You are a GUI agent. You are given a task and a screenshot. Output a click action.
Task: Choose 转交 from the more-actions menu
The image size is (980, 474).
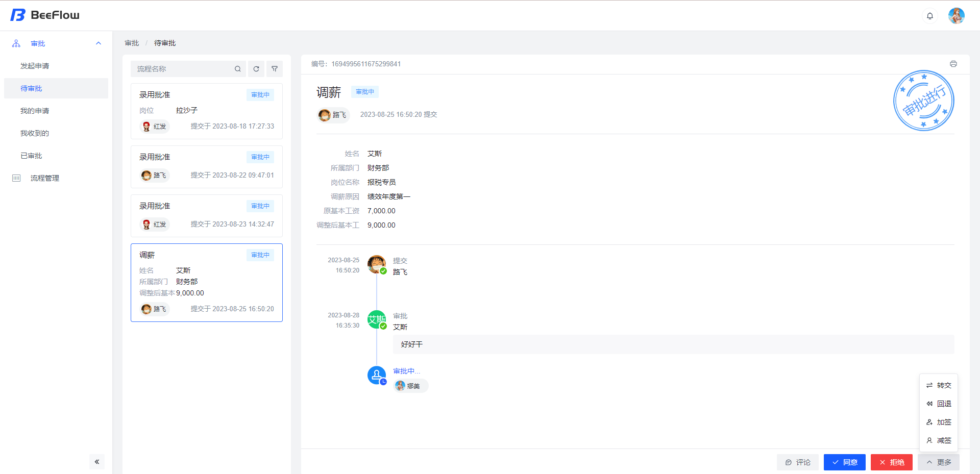[x=944, y=385]
